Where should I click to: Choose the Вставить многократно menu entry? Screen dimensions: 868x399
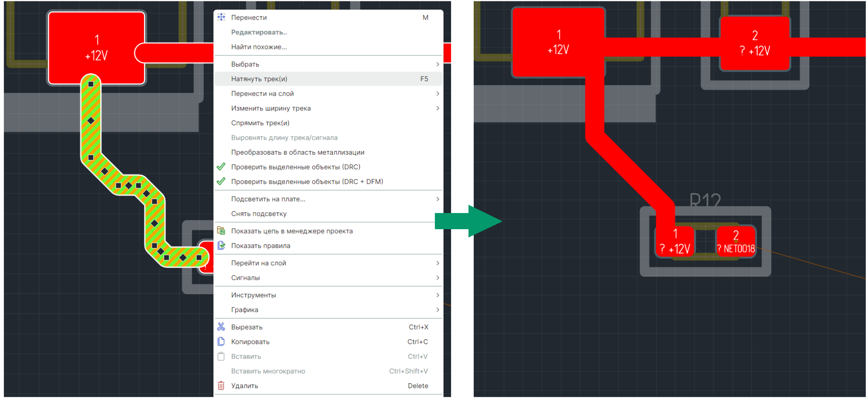pyautogui.click(x=328, y=371)
